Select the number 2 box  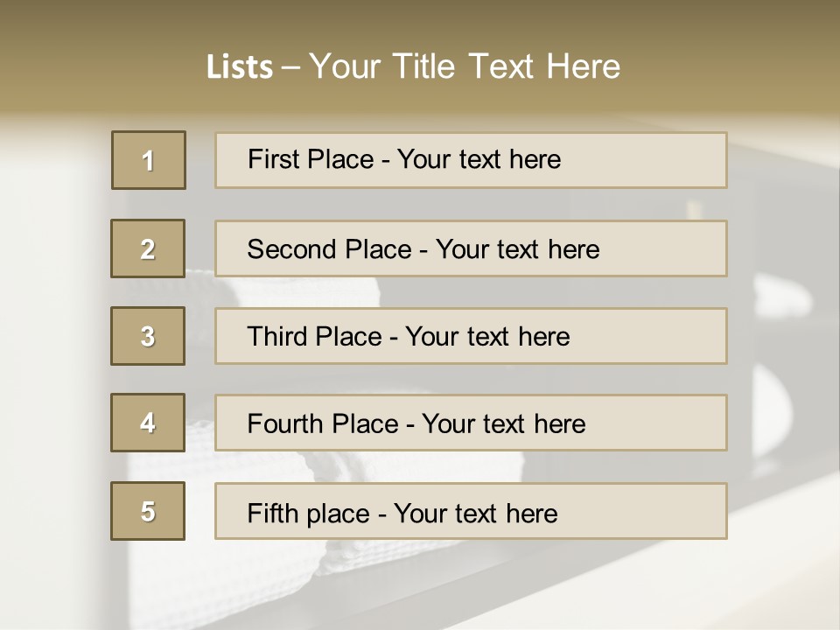coord(148,248)
